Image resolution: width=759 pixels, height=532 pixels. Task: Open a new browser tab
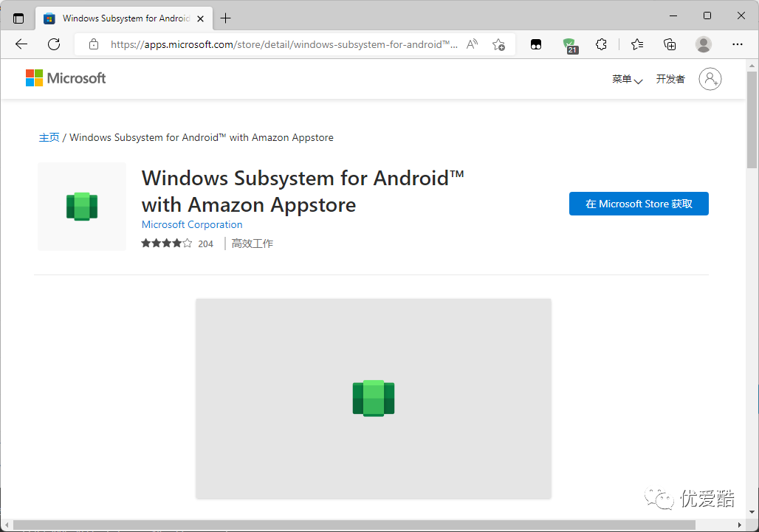[226, 18]
